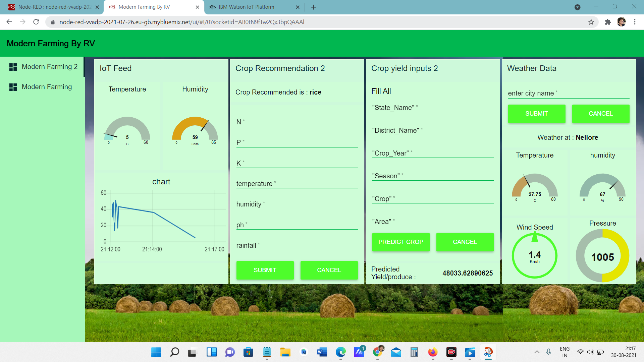
Task: Click the Modern Farming 2 grid icon
Action: click(x=13, y=67)
